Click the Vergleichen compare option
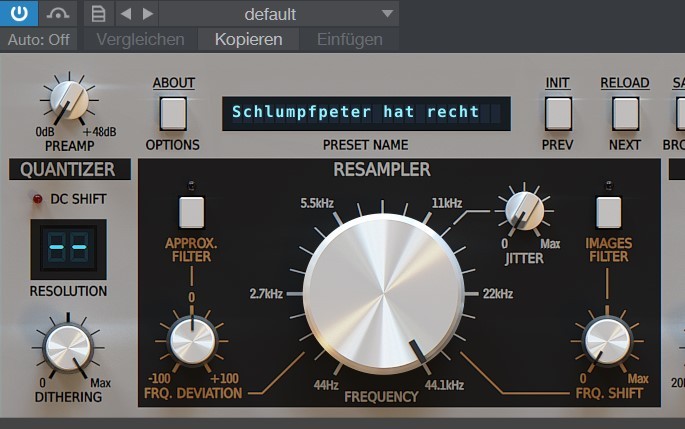 click(140, 40)
